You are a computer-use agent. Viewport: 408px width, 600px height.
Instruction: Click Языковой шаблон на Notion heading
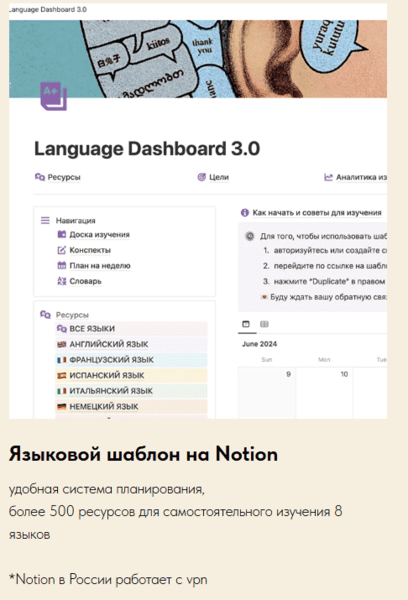[x=143, y=454]
